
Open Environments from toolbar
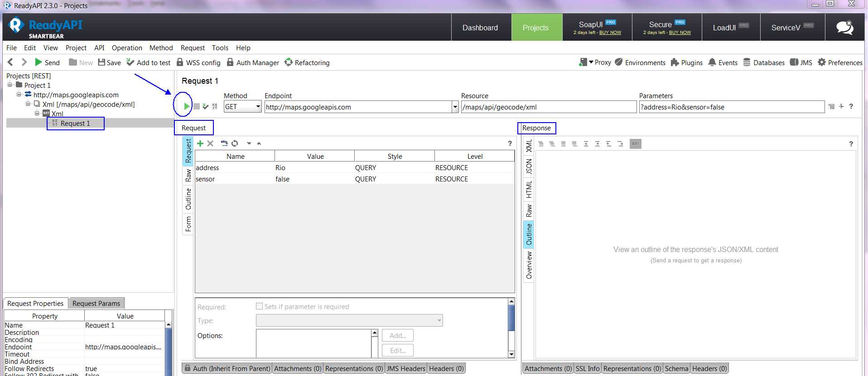point(640,62)
